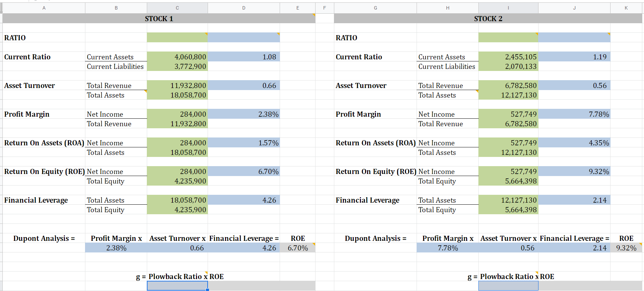Click the current liabilities value 2,070,133

coord(508,66)
